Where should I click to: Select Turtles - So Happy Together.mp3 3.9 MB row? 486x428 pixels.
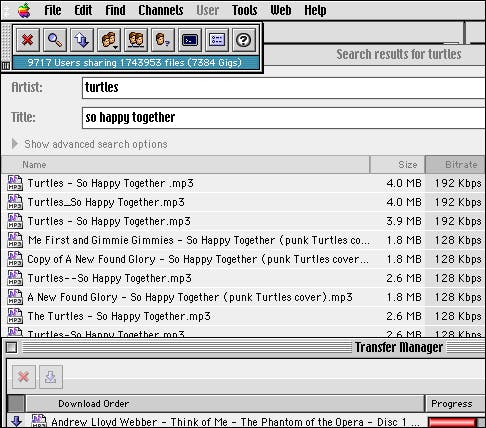243,221
